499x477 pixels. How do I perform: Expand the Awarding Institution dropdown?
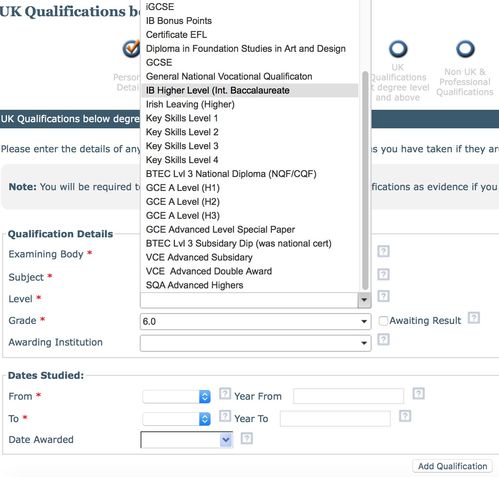click(x=256, y=343)
